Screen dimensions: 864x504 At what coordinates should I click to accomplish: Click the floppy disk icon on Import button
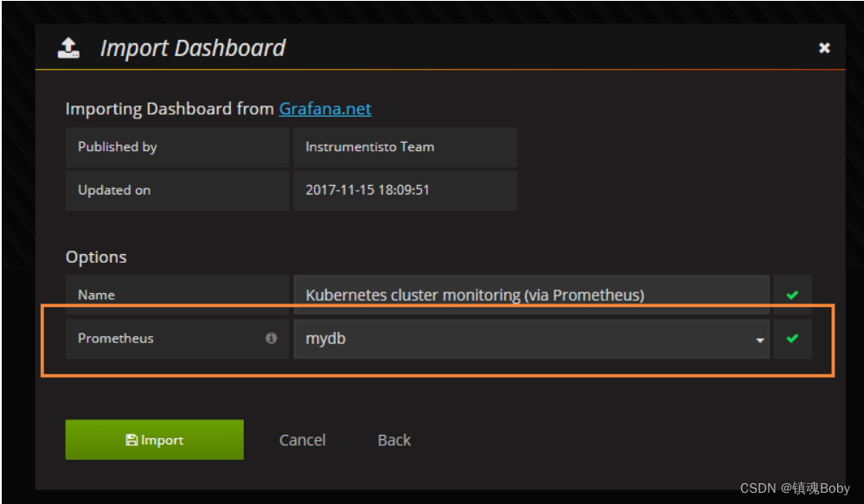131,439
